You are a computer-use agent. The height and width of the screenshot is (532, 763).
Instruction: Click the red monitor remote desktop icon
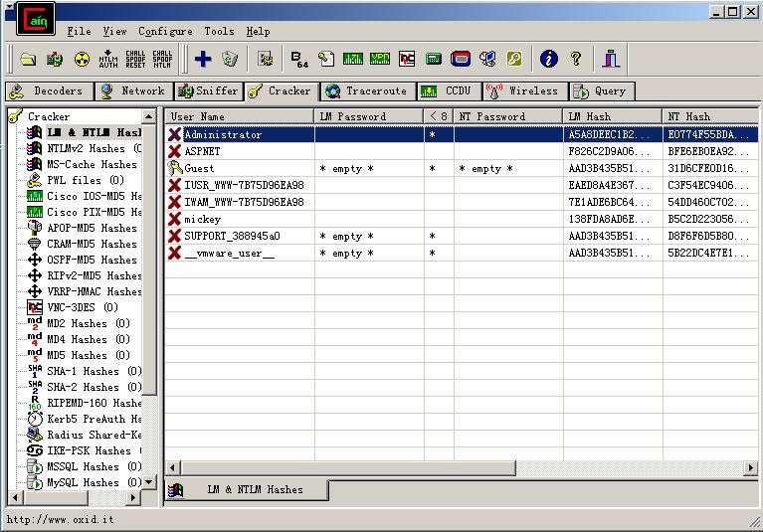point(461,60)
